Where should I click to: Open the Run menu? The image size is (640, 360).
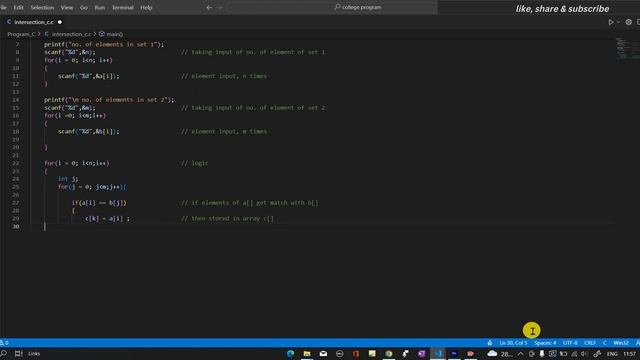[100, 7]
